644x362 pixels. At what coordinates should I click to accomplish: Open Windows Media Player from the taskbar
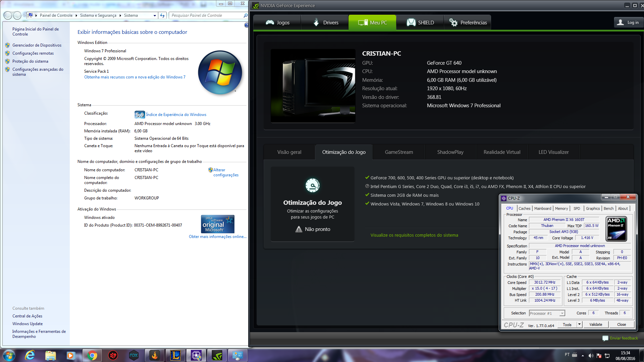point(71,355)
